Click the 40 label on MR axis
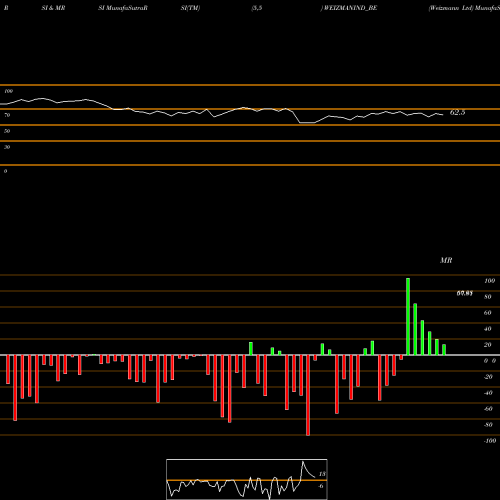This screenshot has width=500, height=500. [488, 329]
